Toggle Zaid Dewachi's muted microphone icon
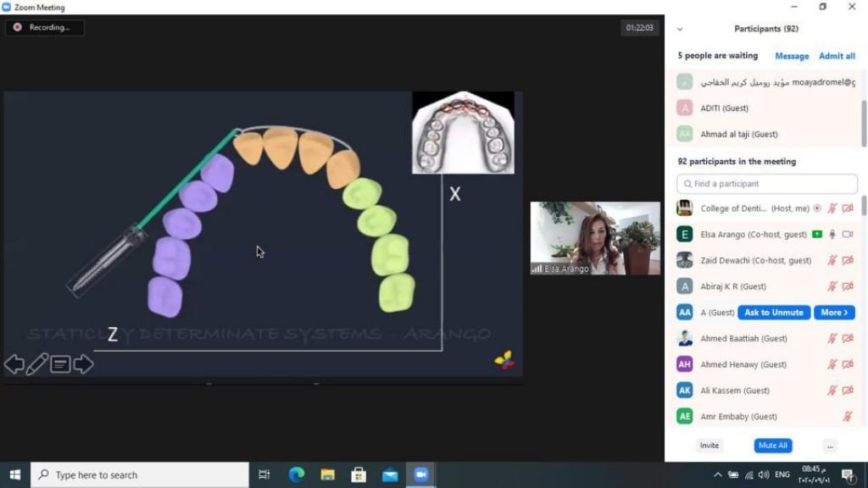 tap(833, 260)
